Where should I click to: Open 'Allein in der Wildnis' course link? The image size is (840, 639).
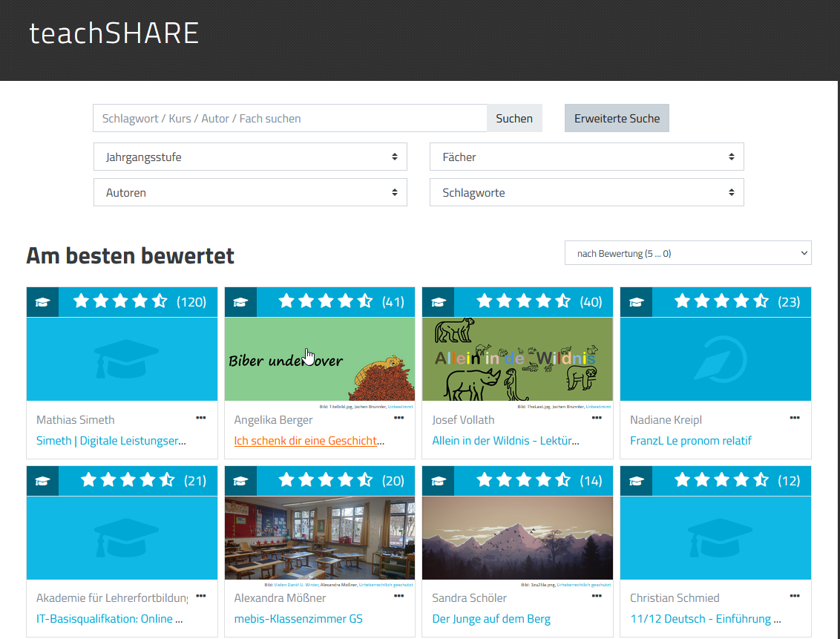(x=505, y=441)
